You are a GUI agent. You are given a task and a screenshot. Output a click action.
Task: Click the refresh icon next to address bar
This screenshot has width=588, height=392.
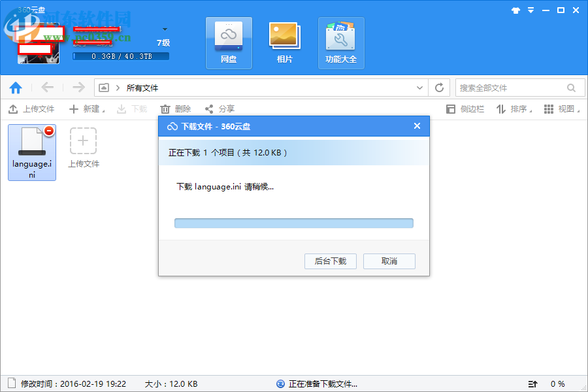[439, 87]
